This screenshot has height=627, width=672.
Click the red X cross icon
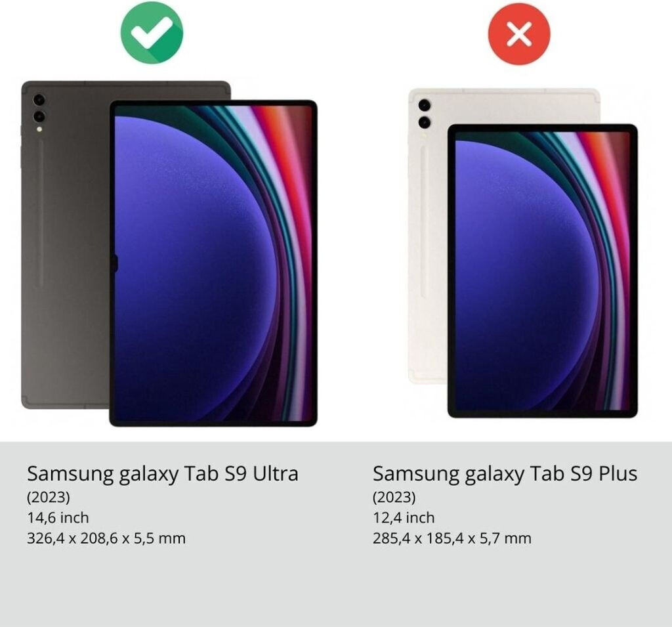click(x=519, y=34)
